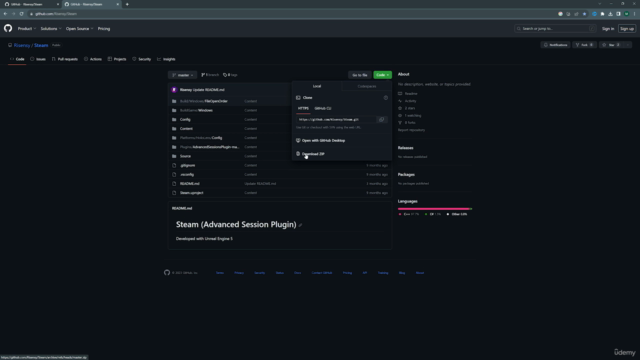Click the Steam repository name link
The image size is (640, 360).
(x=41, y=45)
